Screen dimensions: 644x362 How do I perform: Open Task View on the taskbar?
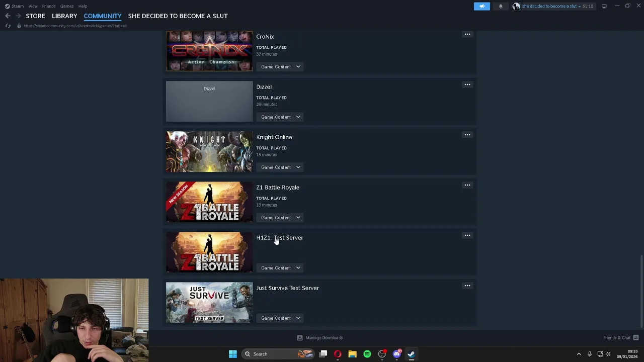(x=323, y=354)
